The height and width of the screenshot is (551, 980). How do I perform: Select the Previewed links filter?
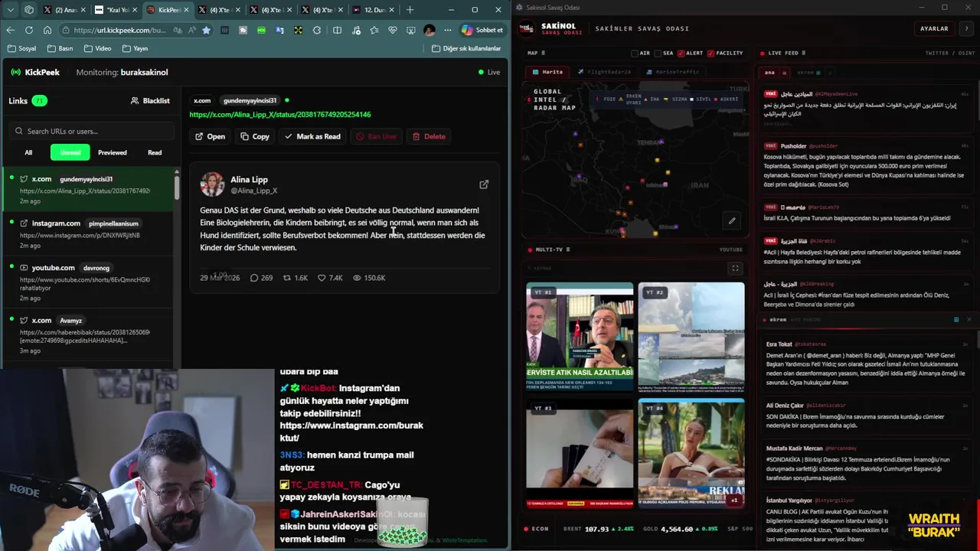tap(112, 152)
